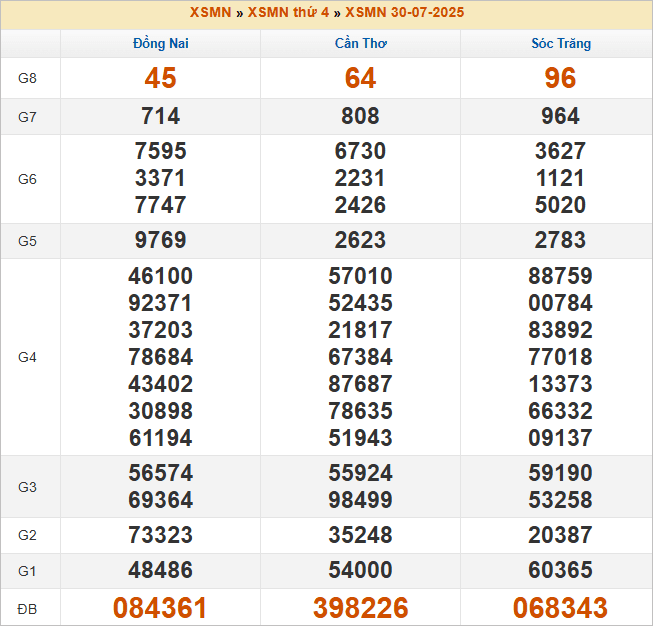This screenshot has height=626, width=653.
Task: Click G4 number 13373
Action: 561,384
